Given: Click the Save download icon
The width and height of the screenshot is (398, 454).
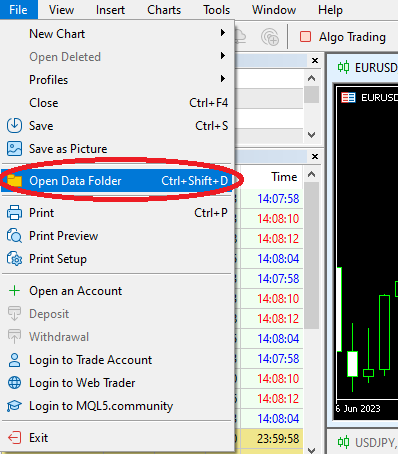Looking at the screenshot, I should click(14, 126).
